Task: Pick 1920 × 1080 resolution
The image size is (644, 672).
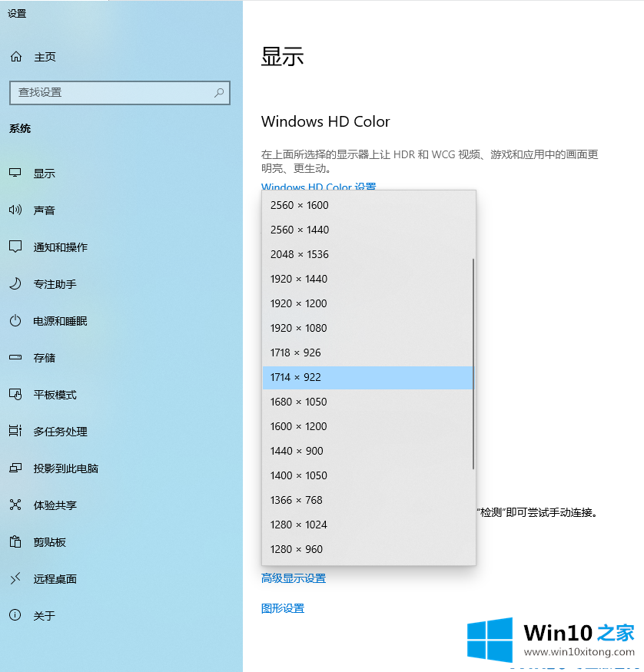Action: click(368, 328)
